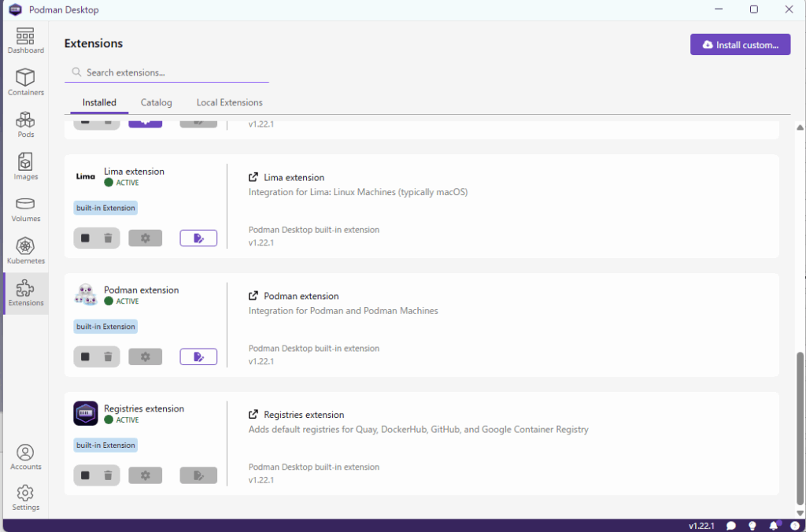Open the help icon in status bar

pos(793,526)
